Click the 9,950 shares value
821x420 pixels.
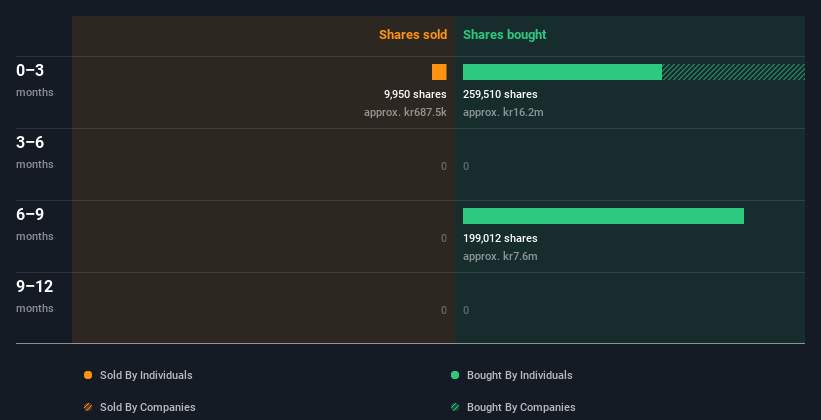coord(415,94)
